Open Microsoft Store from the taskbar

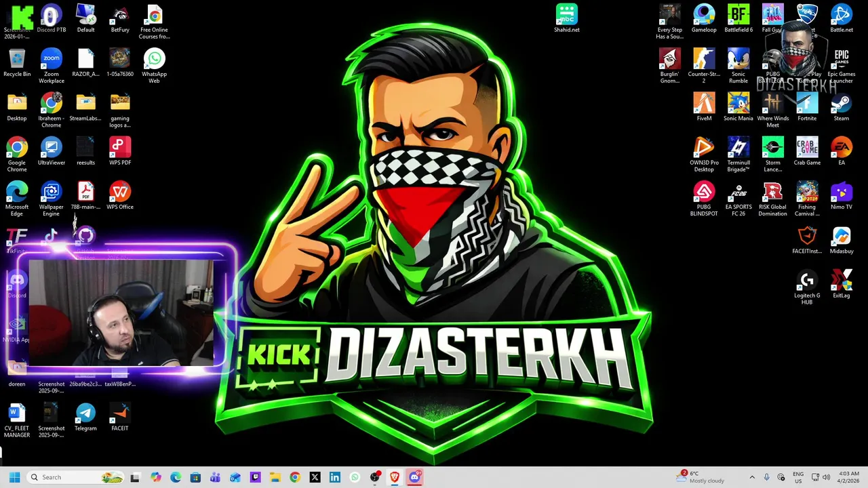pyautogui.click(x=195, y=477)
